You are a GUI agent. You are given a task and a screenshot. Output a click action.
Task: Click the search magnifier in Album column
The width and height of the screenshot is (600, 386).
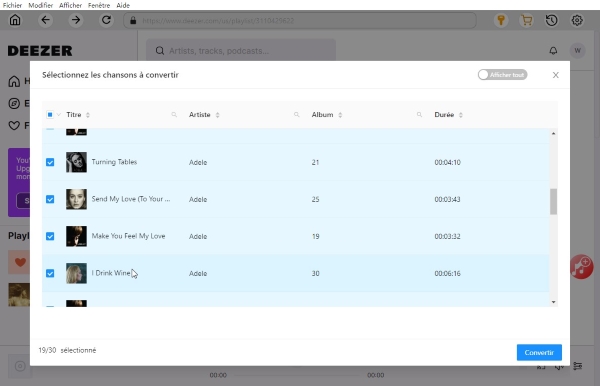pos(419,114)
